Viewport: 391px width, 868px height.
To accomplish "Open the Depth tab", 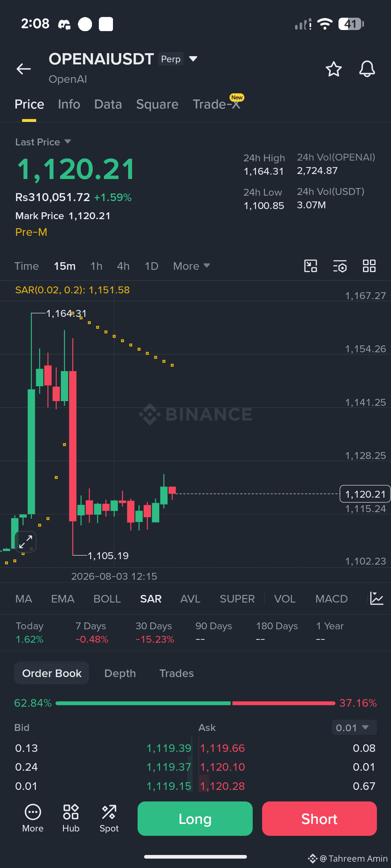I will tap(120, 673).
